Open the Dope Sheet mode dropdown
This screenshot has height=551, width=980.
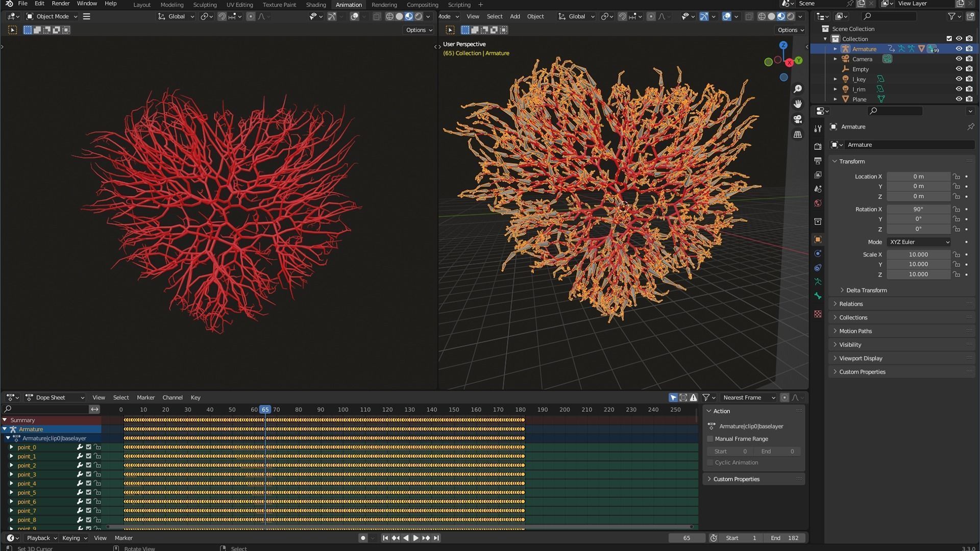pyautogui.click(x=55, y=397)
